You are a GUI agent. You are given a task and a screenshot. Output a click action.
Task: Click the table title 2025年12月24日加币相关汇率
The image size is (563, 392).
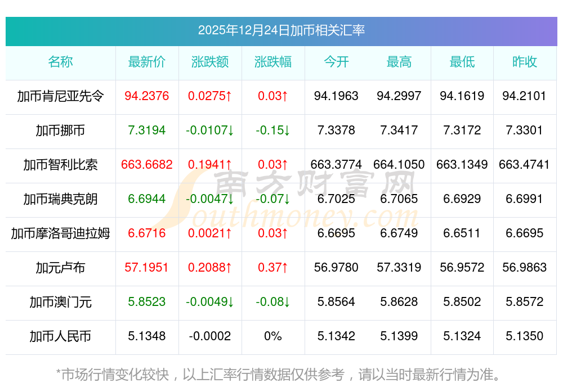(281, 30)
